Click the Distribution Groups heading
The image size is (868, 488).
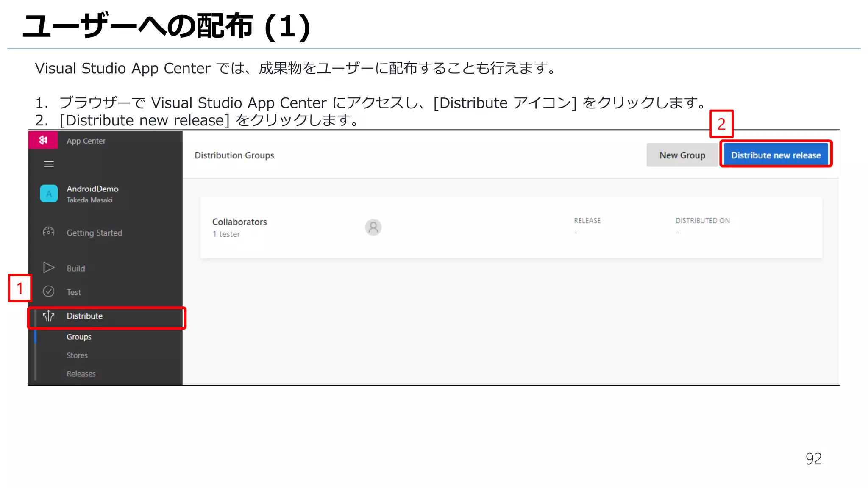coord(234,155)
